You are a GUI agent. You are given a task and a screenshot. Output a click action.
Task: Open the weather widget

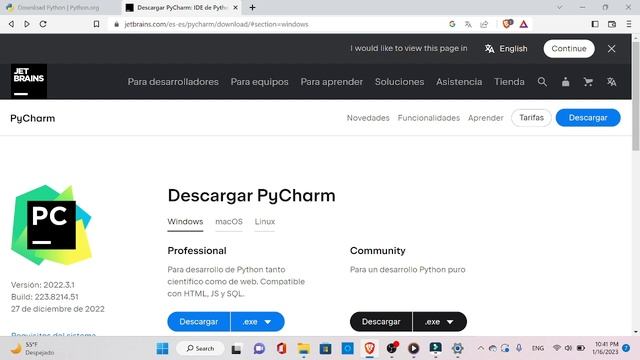(33, 349)
